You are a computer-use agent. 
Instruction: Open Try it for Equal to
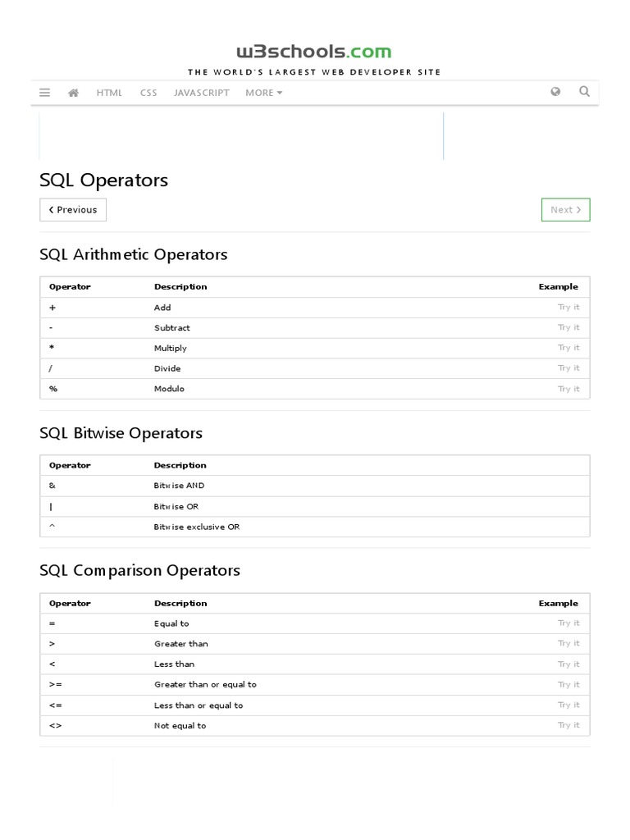click(x=568, y=623)
